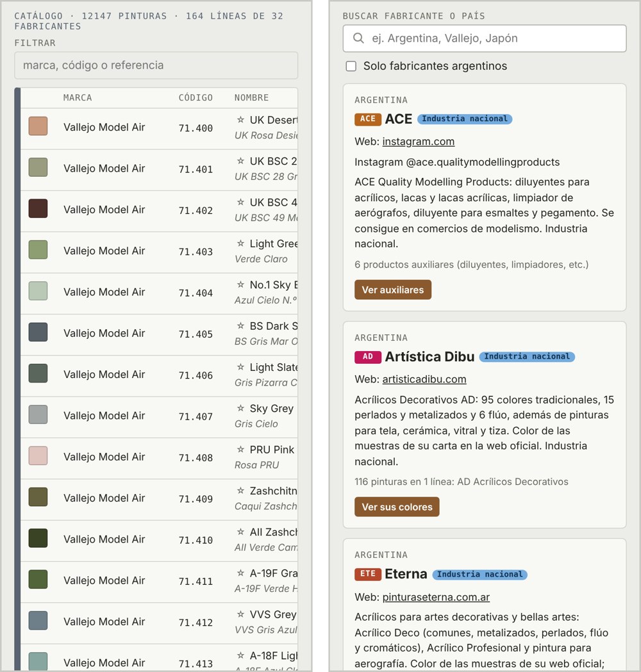Star the Zashchitn 71.409 paint
This screenshot has height=672, width=641.
(240, 490)
